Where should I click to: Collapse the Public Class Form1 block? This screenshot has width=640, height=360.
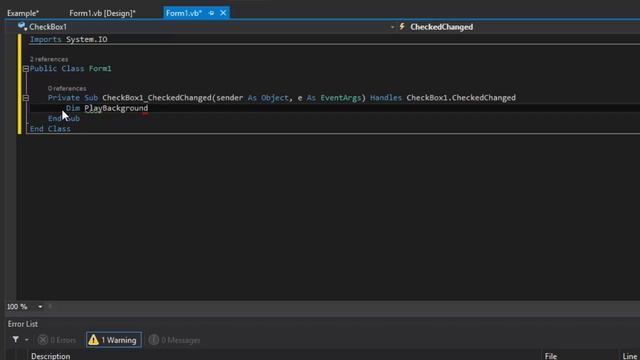tap(26, 69)
